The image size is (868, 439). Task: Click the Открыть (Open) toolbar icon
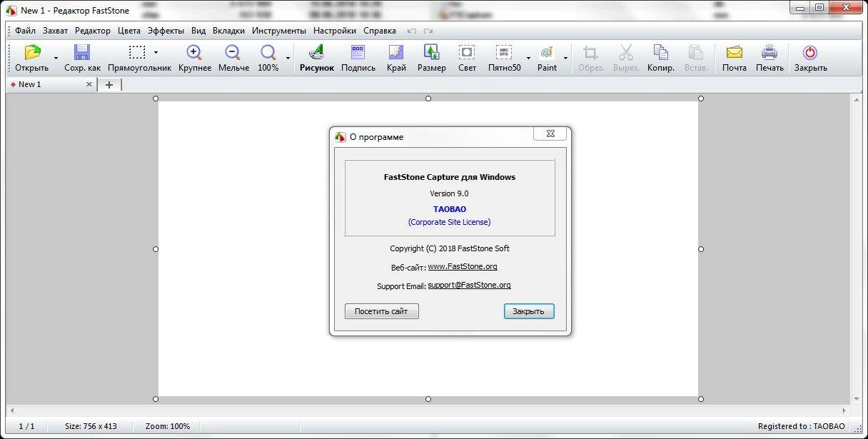coord(32,53)
